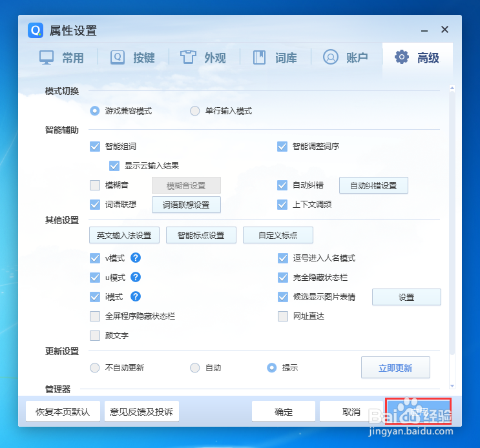Image resolution: width=480 pixels, height=448 pixels.
Task: Click the user avatar icon for 账户
Action: [x=331, y=57]
